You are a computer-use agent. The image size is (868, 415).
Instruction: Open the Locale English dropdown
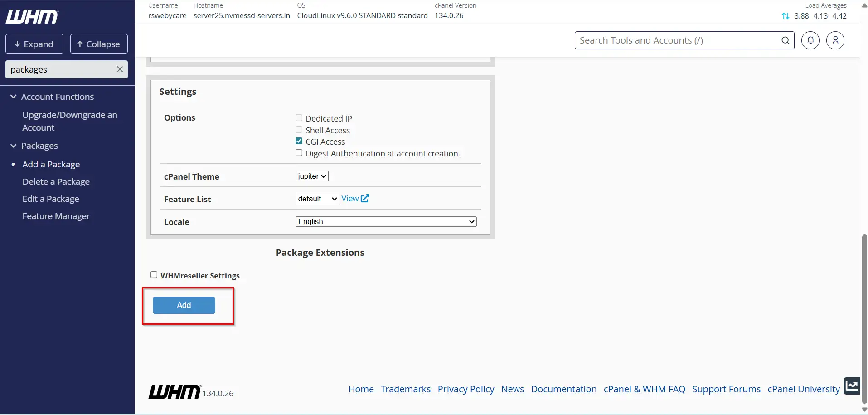coord(386,221)
